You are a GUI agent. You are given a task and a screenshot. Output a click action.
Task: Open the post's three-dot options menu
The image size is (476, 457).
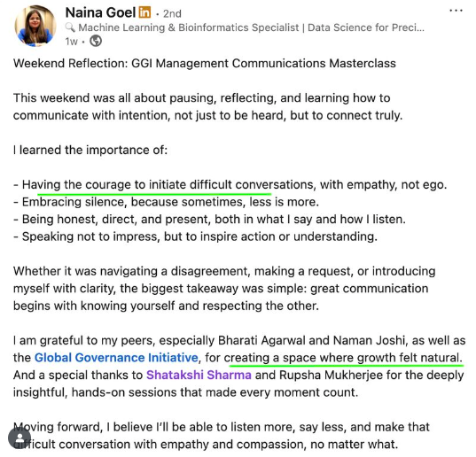(x=456, y=11)
